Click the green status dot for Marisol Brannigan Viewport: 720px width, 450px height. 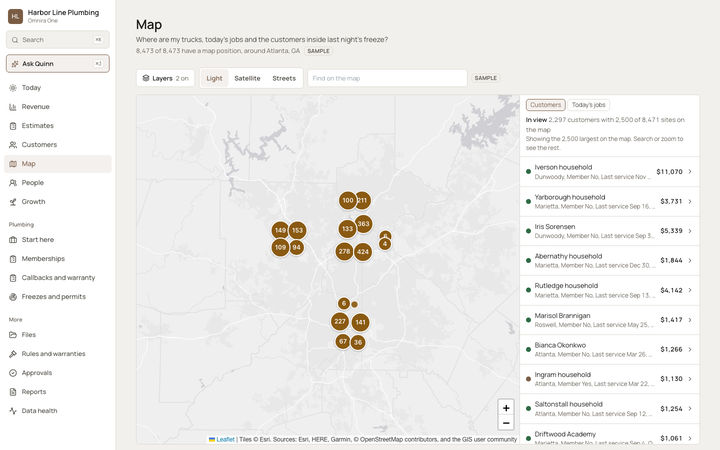point(529,320)
